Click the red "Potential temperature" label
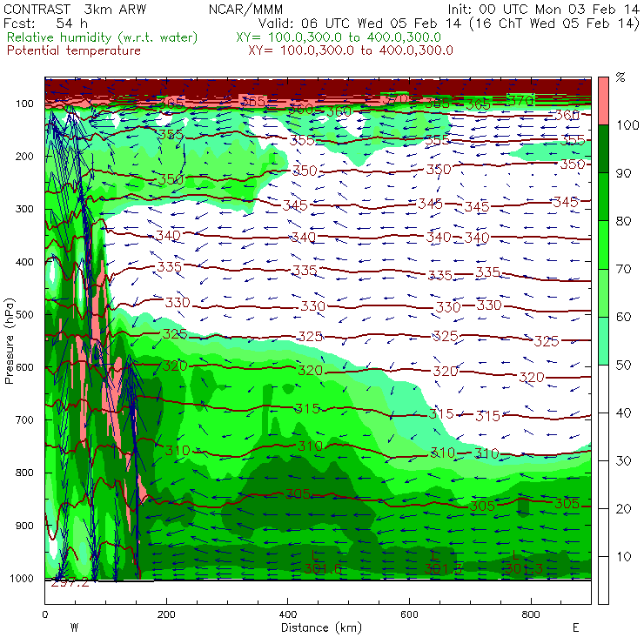Viewport: 644px width, 644px height. pos(74,51)
